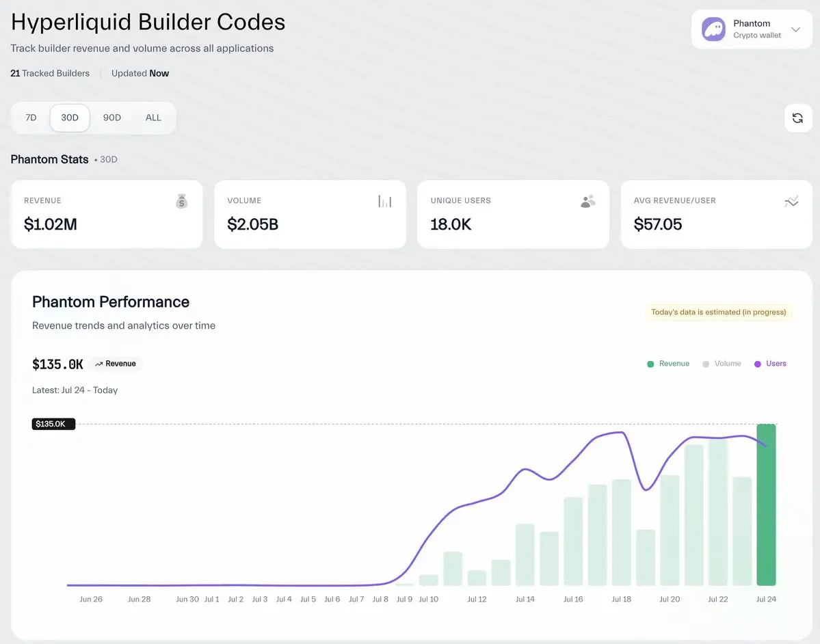
Task: Click the Jul 12 revenue bar
Action: pyautogui.click(x=477, y=578)
